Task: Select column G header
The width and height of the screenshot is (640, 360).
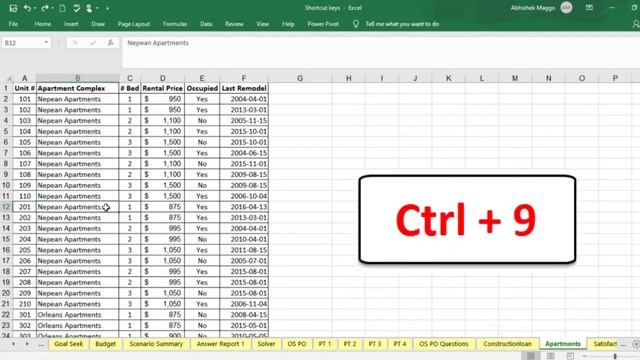Action: [300, 78]
